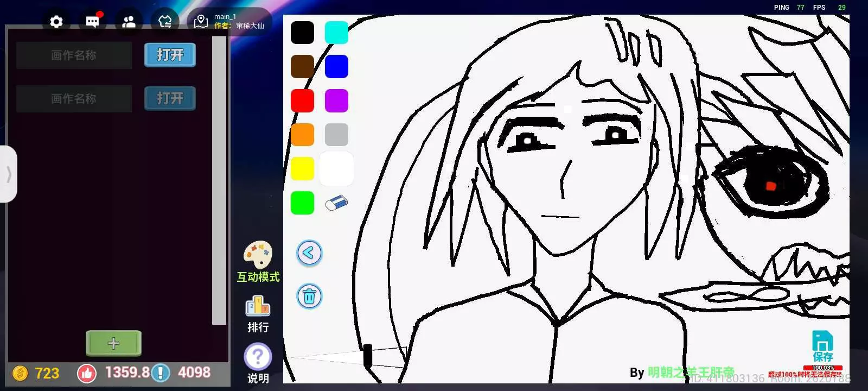Click the artwork list scrollbar
Image resolution: width=868 pixels, height=391 pixels.
(x=219, y=179)
